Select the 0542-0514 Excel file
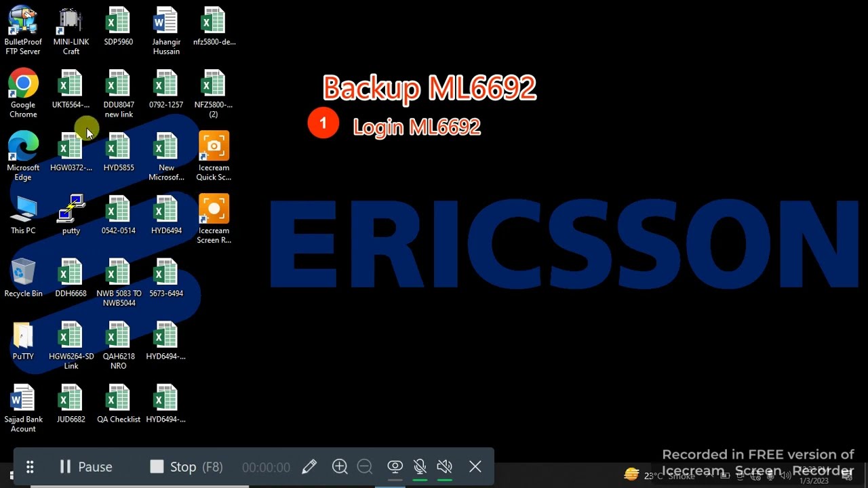Image resolution: width=868 pixels, height=488 pixels. click(119, 215)
